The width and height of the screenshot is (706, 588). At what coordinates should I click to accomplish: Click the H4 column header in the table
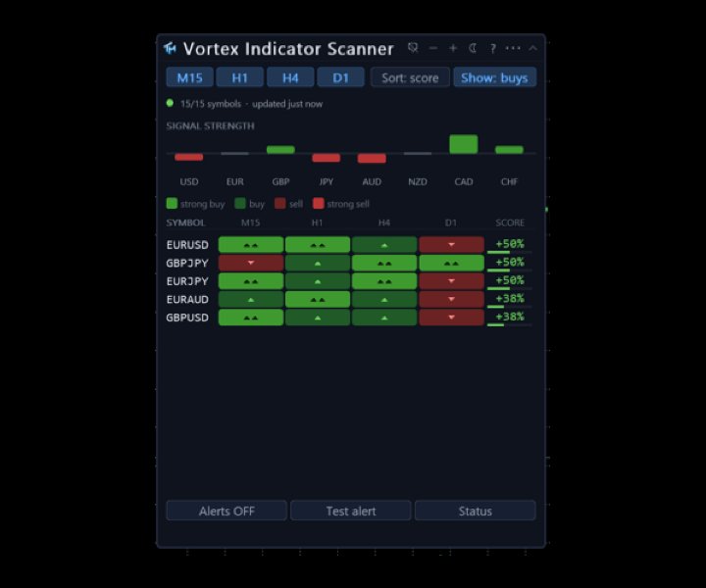point(384,222)
